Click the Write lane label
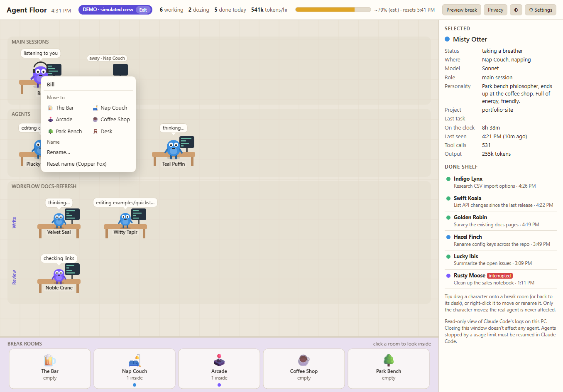The height and width of the screenshot is (392, 563). click(14, 223)
